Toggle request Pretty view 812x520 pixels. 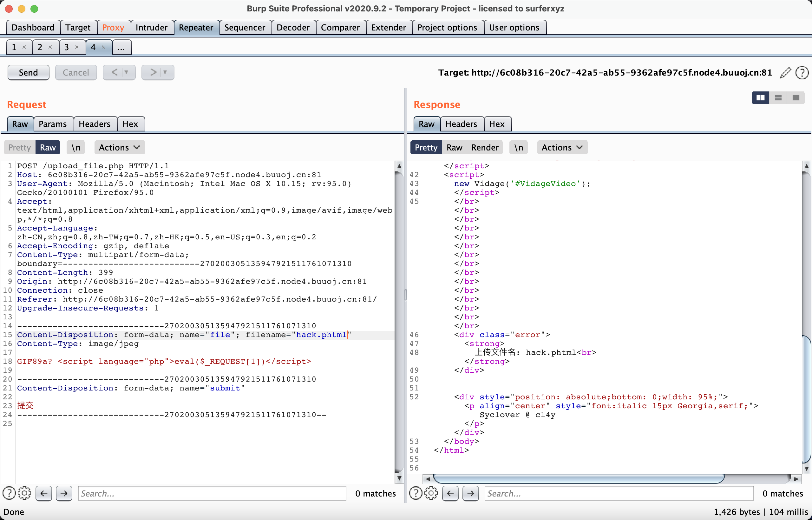[20, 148]
